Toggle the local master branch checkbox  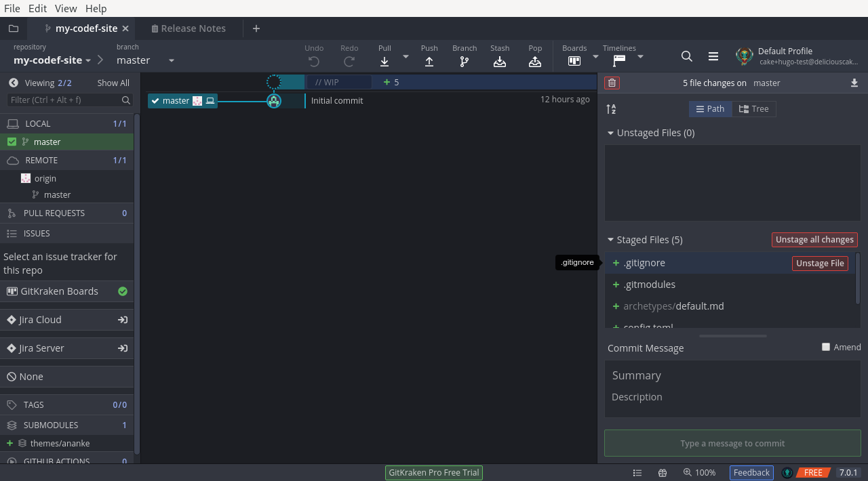pyautogui.click(x=12, y=142)
